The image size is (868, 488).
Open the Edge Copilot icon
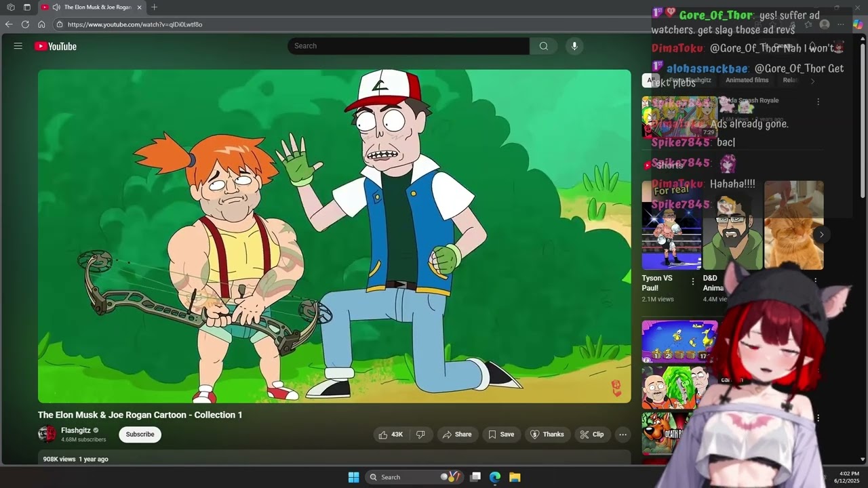click(858, 24)
